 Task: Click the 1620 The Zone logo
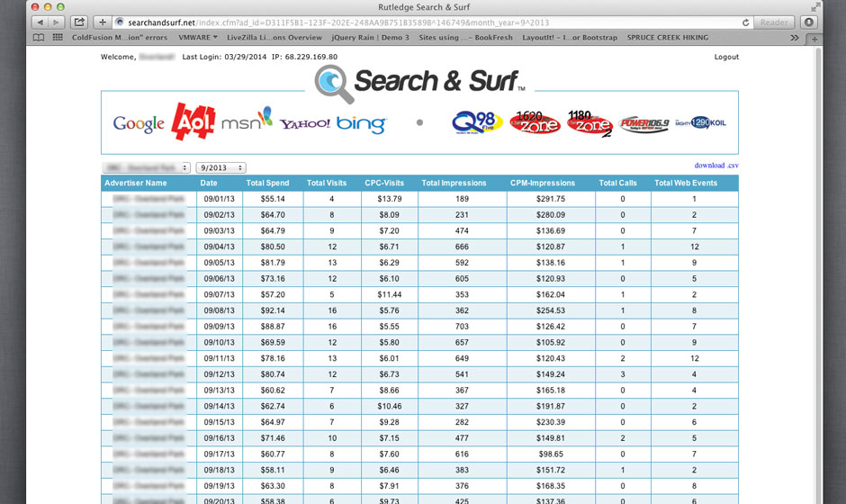[535, 122]
